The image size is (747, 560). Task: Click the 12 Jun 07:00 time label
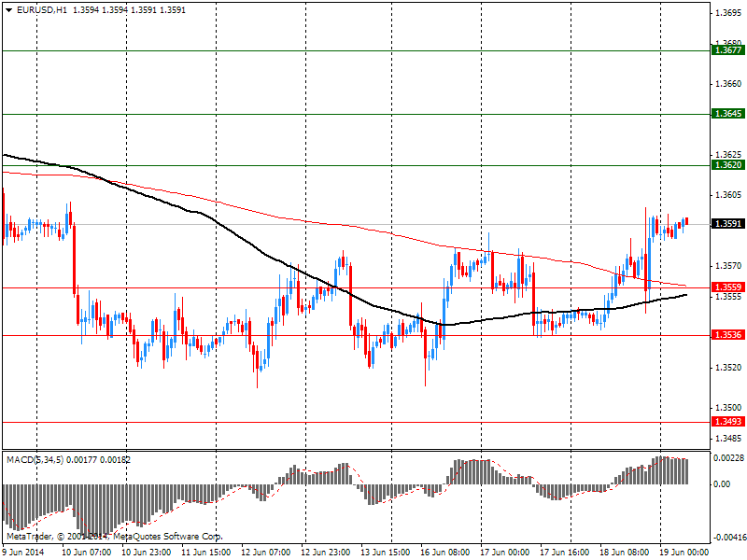point(266,553)
